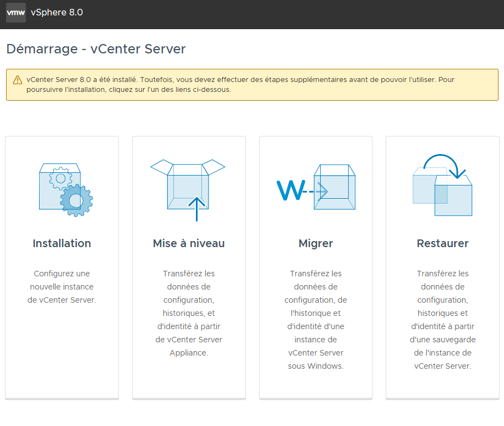
Task: Click the open box upgrade icon
Action: (x=188, y=190)
